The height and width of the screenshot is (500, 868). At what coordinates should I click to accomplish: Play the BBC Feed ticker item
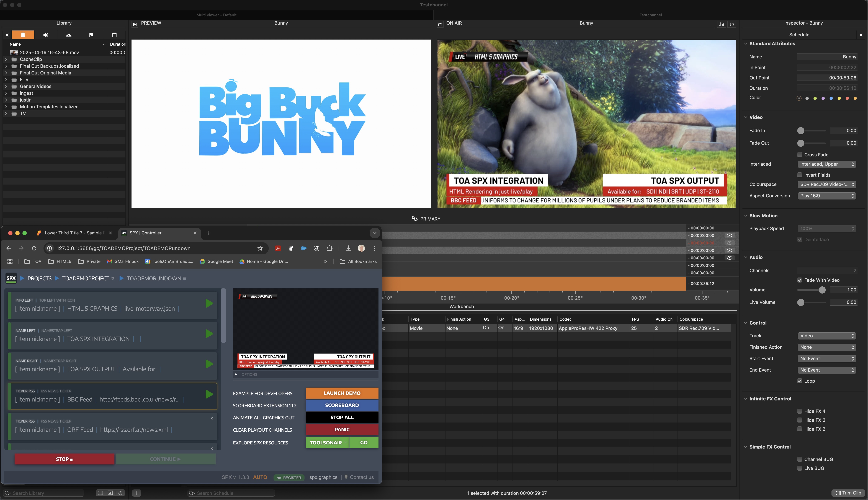tap(209, 394)
